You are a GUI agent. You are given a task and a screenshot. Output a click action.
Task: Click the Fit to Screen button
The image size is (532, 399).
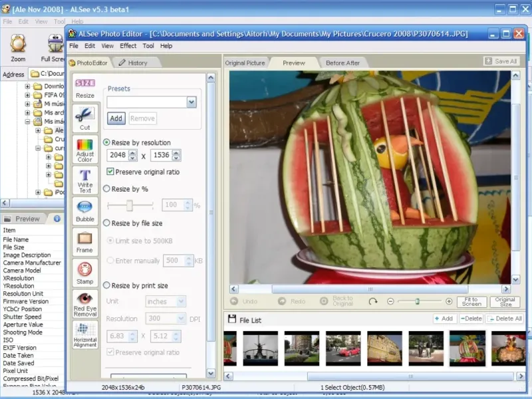[x=471, y=302]
